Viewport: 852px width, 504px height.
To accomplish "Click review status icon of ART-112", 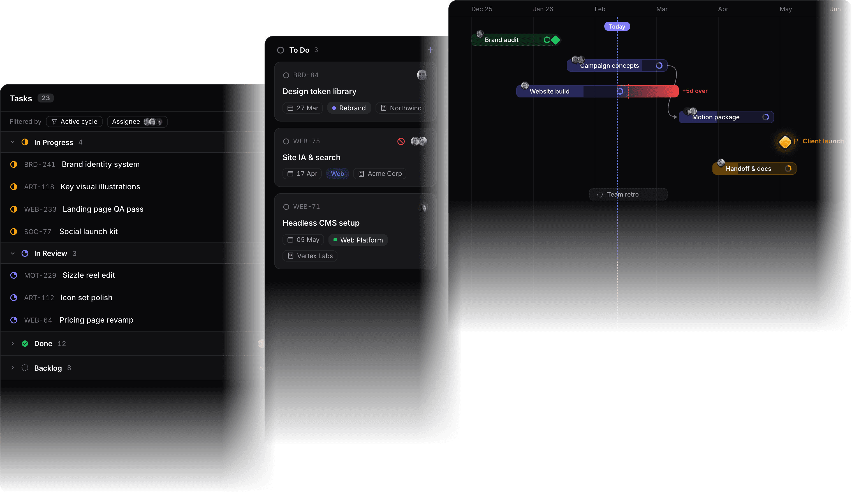I will pos(14,298).
